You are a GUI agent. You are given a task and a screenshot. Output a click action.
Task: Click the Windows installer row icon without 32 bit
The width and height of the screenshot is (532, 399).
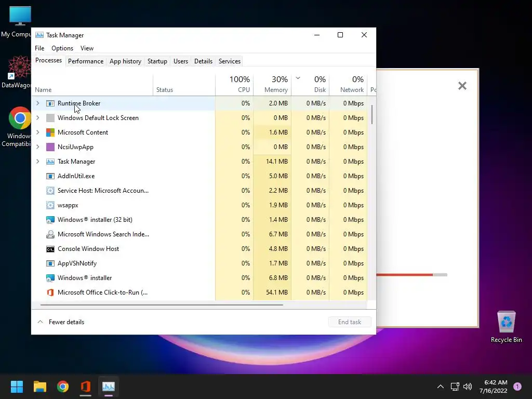50,278
